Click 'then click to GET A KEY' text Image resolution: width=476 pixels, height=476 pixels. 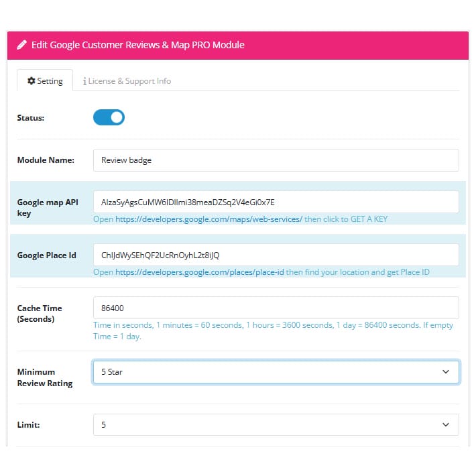(346, 219)
